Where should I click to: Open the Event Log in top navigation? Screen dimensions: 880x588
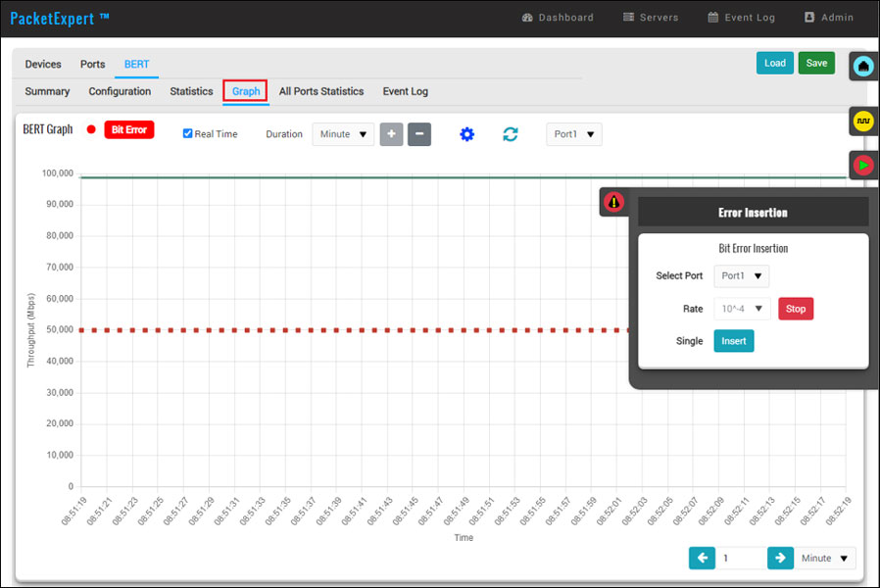(741, 18)
